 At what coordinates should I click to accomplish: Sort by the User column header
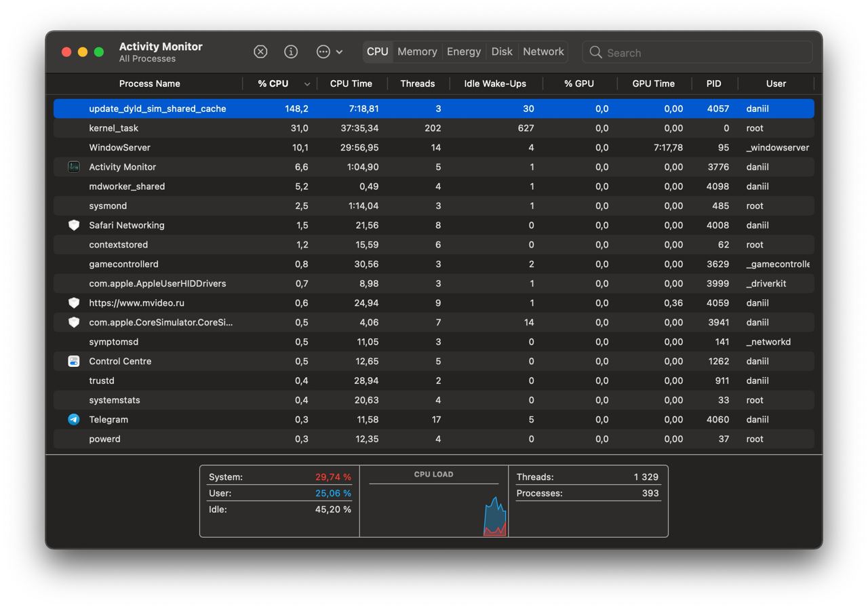[x=776, y=83]
